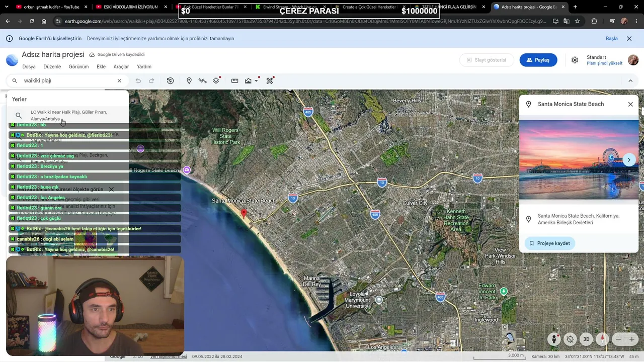Open the Yardım menu

[144, 67]
